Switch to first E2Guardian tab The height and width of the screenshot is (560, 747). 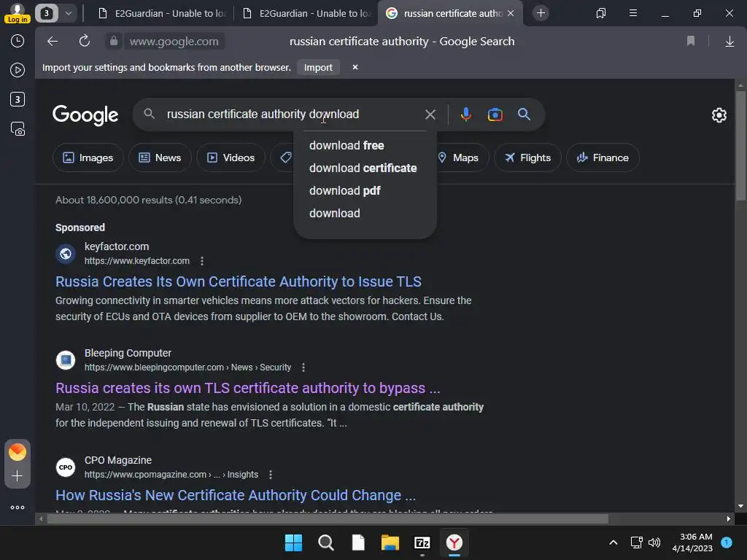[162, 13]
